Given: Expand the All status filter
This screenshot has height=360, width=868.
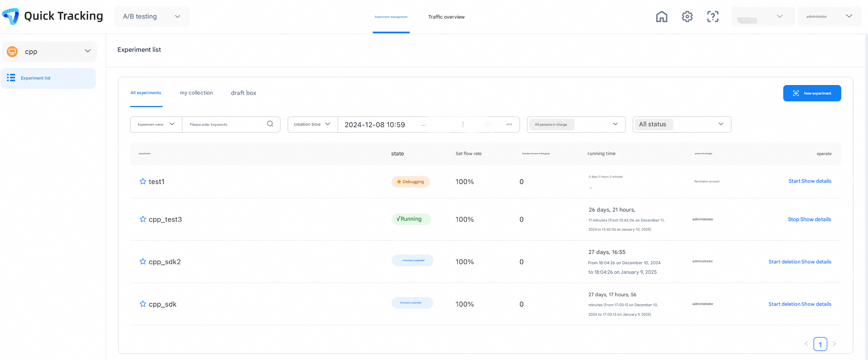Looking at the screenshot, I should point(681,124).
